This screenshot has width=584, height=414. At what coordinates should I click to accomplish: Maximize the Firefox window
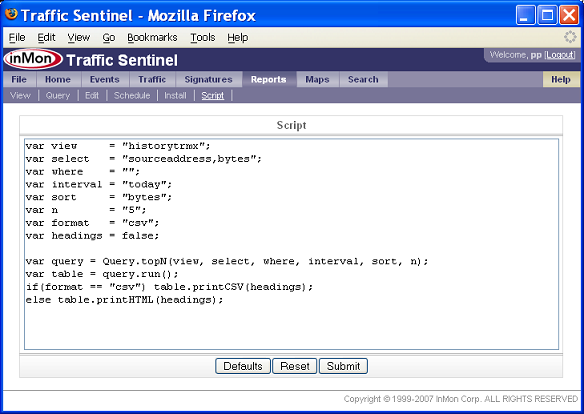(x=548, y=15)
